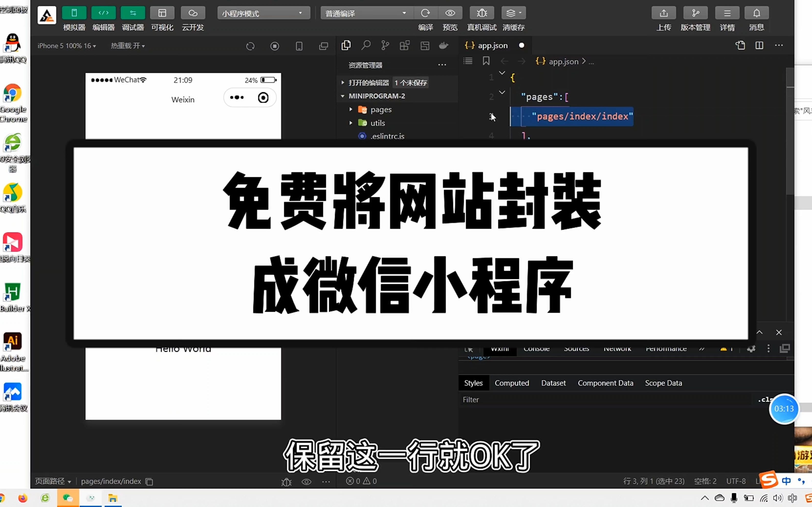Open the messages (消息) bell icon
Image resolution: width=812 pixels, height=507 pixels.
757,13
